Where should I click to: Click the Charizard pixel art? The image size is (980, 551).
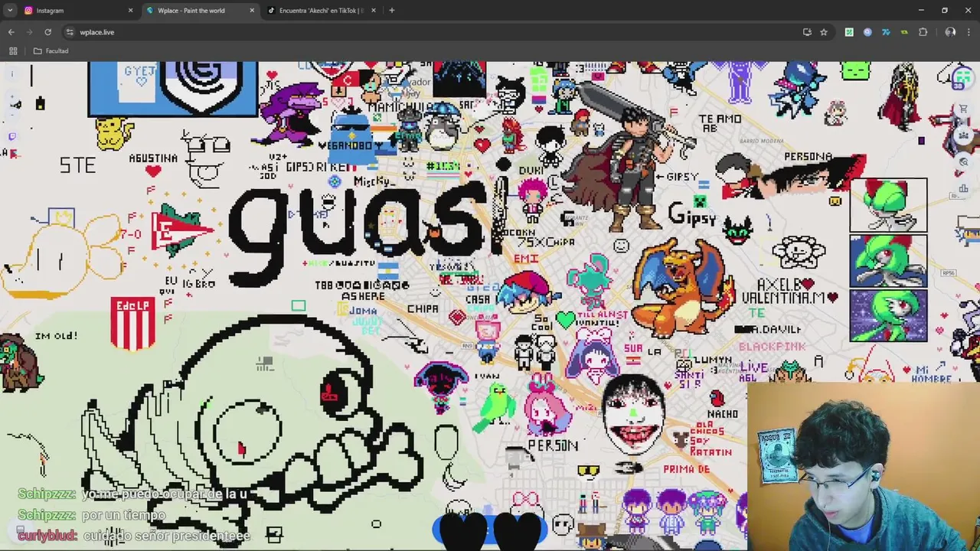coord(681,287)
